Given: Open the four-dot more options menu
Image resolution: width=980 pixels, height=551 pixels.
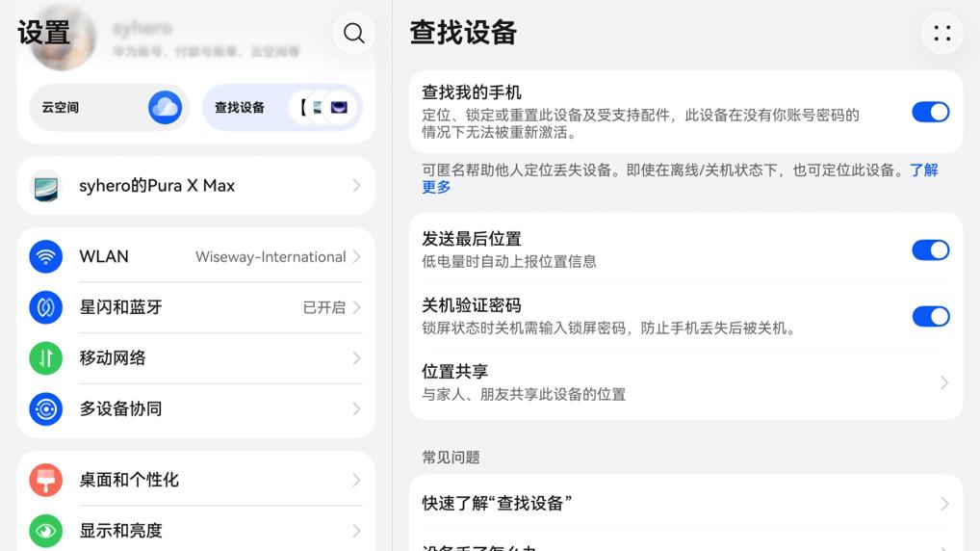Looking at the screenshot, I should click(x=941, y=33).
